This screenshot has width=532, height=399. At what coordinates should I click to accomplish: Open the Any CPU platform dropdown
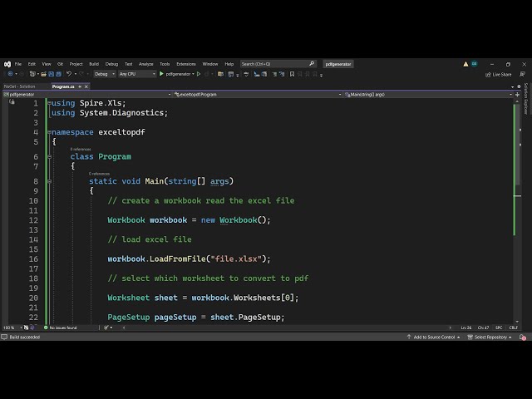pyautogui.click(x=136, y=74)
